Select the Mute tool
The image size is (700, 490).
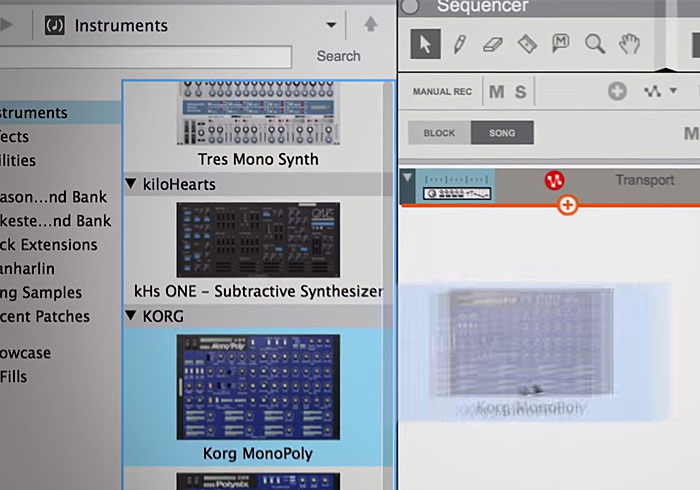pos(561,43)
